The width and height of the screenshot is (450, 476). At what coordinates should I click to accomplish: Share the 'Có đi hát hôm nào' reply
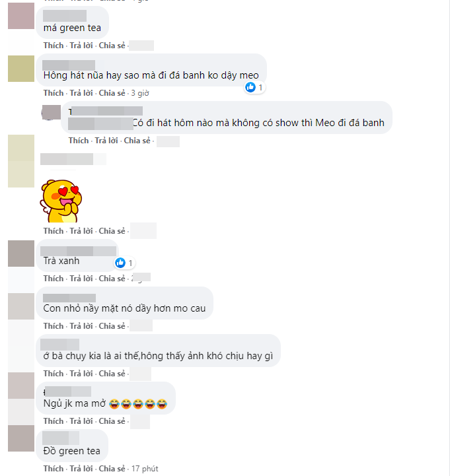coord(137,141)
